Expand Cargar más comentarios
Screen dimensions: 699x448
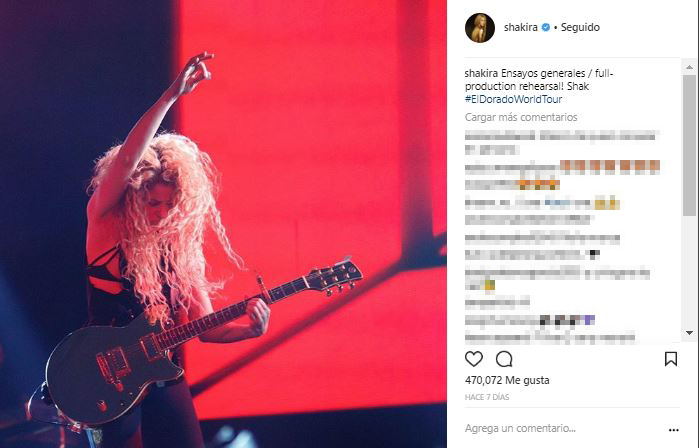click(521, 117)
